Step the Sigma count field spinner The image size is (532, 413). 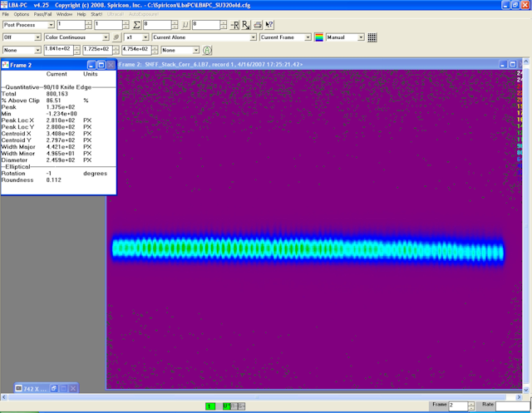point(175,25)
